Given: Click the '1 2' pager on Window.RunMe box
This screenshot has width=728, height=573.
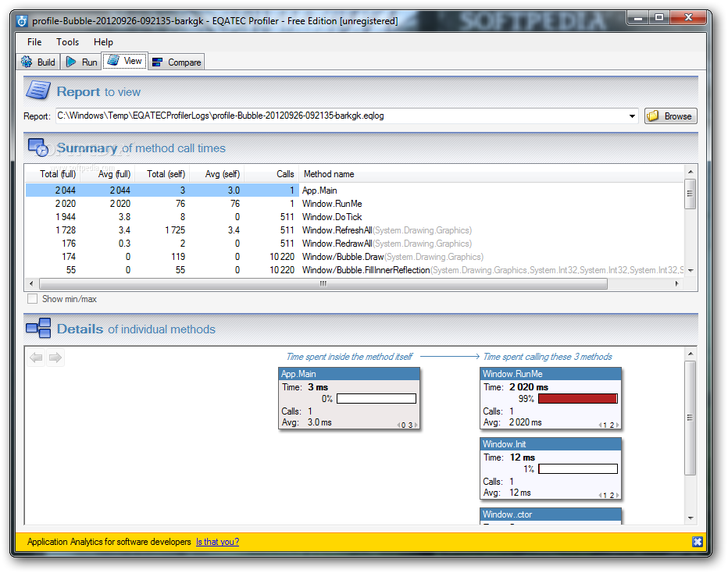Looking at the screenshot, I should click(608, 425).
